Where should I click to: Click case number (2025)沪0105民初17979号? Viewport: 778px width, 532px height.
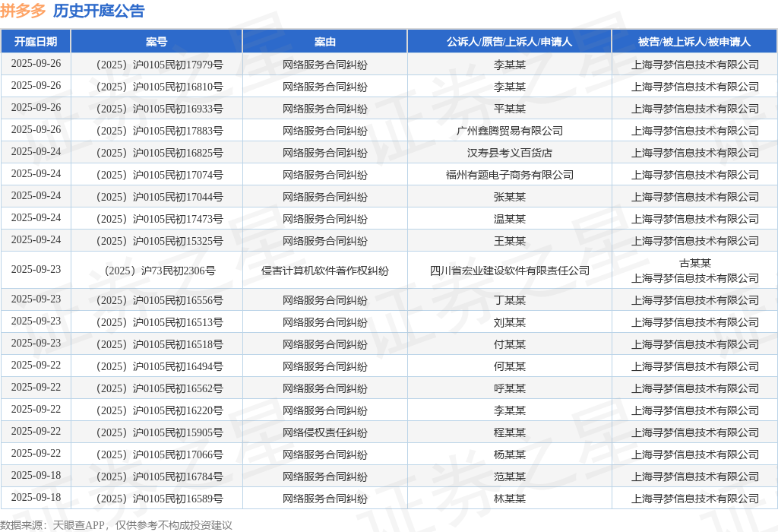tap(157, 65)
